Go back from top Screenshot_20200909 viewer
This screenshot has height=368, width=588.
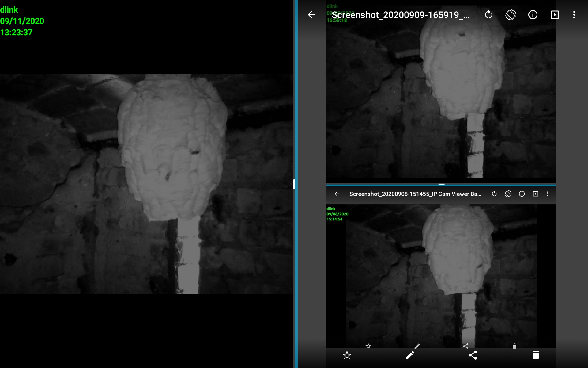tap(311, 15)
